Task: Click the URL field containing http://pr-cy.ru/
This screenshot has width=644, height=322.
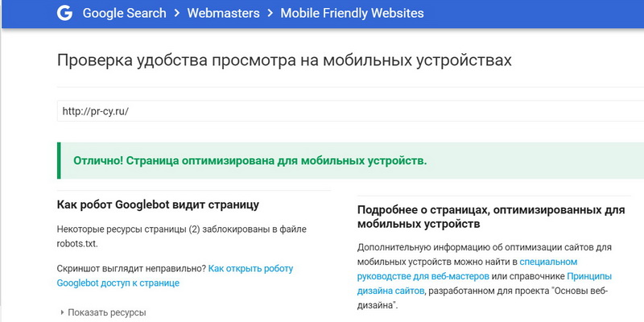Action: pyautogui.click(x=350, y=111)
